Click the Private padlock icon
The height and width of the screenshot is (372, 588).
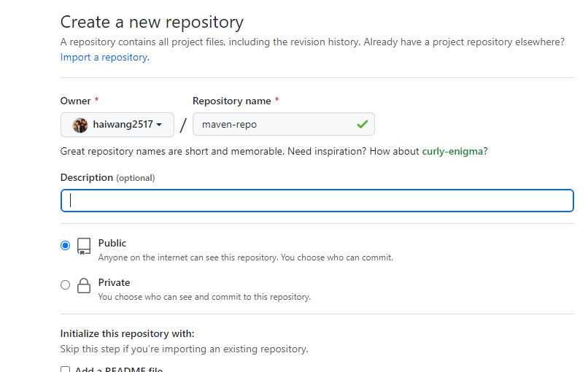(84, 285)
